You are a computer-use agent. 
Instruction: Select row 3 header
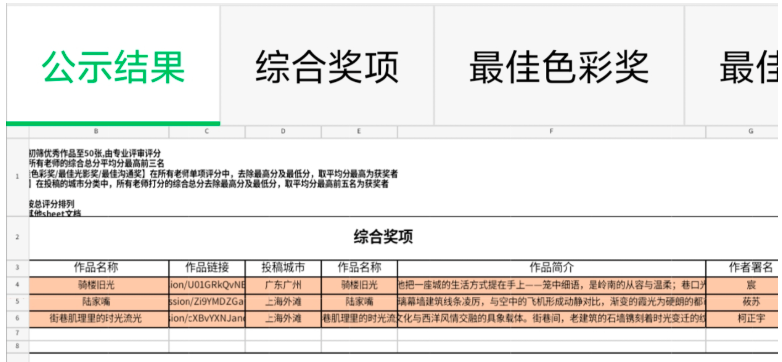click(x=17, y=268)
